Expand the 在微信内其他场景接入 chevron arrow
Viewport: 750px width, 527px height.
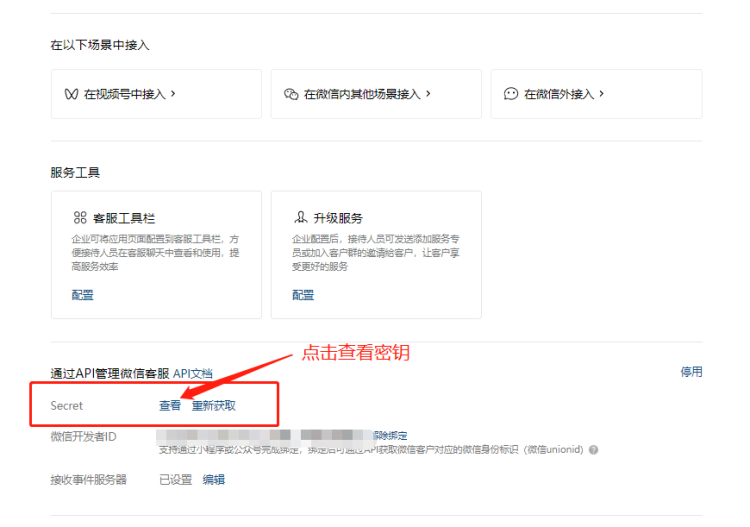tap(428, 93)
